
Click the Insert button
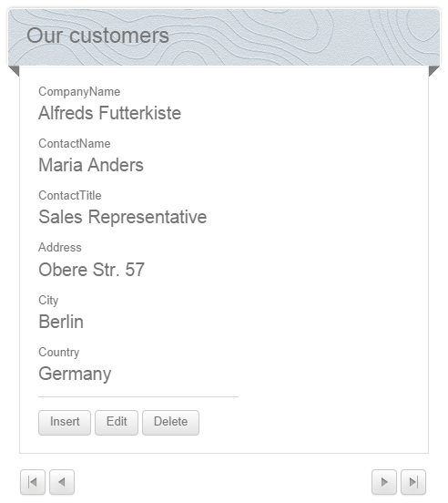(65, 423)
